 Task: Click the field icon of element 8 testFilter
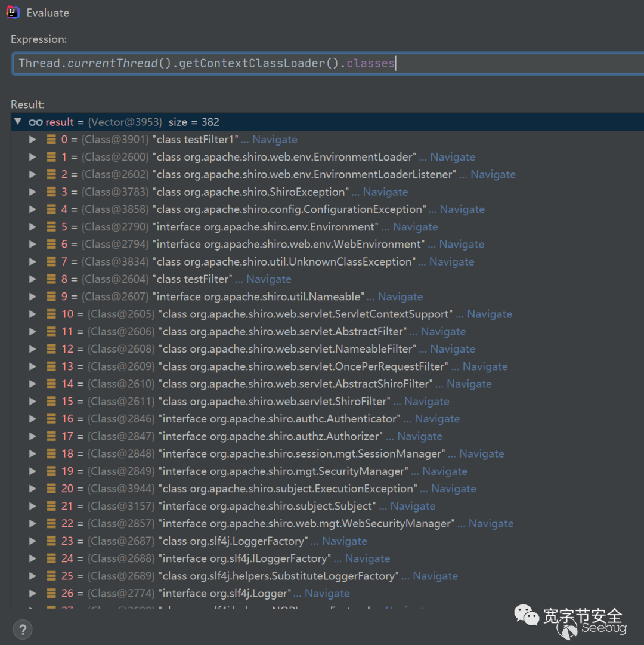pyautogui.click(x=52, y=279)
